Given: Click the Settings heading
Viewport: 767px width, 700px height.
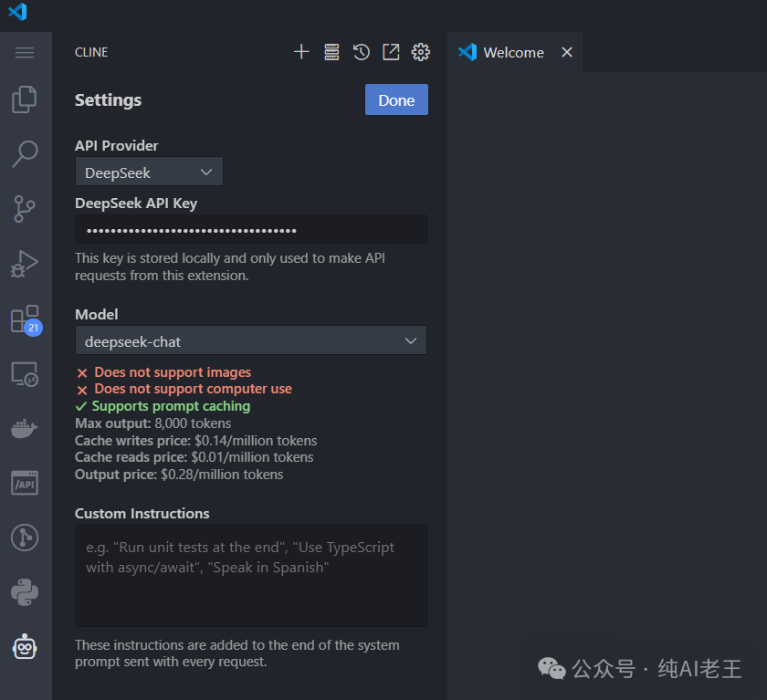Looking at the screenshot, I should click(108, 100).
